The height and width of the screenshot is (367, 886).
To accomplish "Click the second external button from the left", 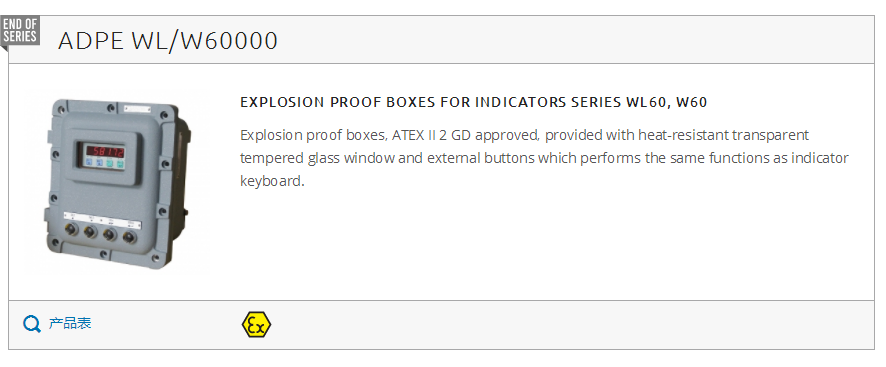I will click(90, 232).
